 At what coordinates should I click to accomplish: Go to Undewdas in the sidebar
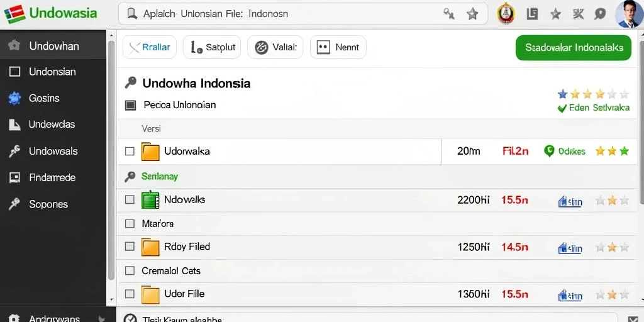pyautogui.click(x=53, y=125)
